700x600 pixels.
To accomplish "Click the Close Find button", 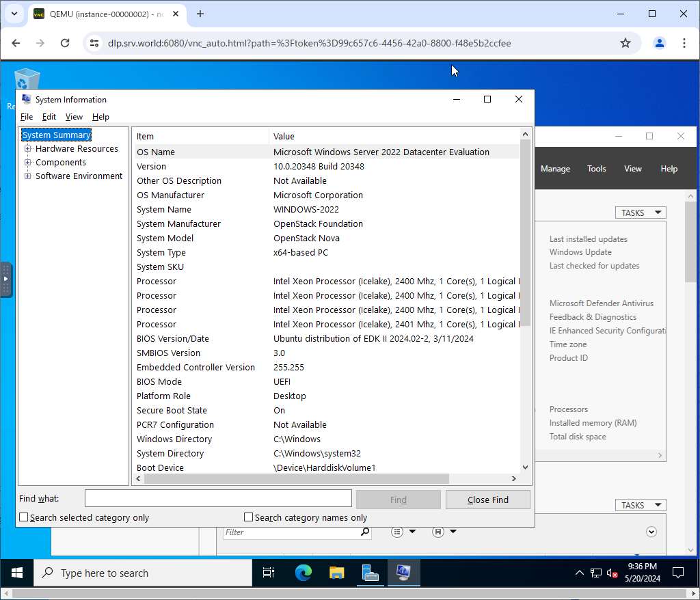I will point(487,500).
